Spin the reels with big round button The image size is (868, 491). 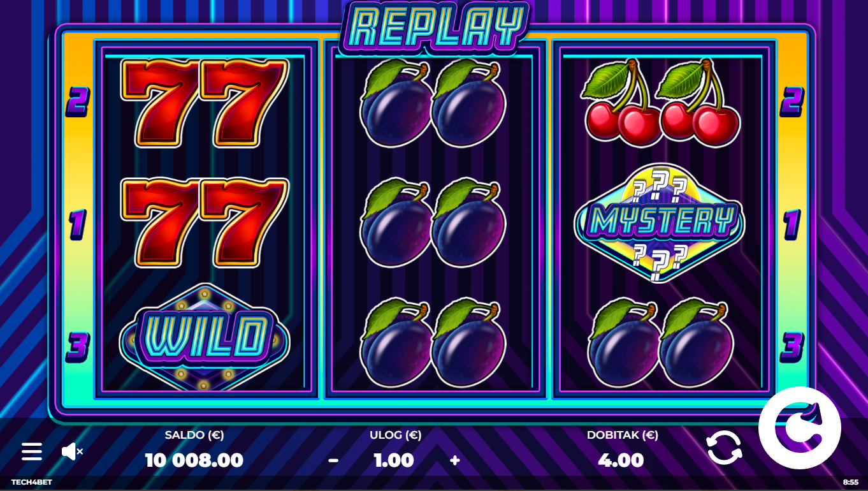(799, 428)
